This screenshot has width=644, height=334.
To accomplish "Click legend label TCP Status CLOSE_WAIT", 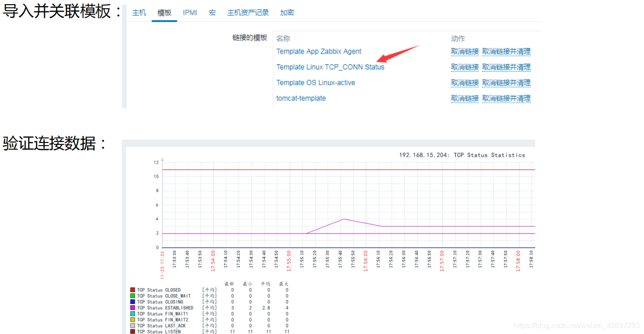I will click(164, 296).
